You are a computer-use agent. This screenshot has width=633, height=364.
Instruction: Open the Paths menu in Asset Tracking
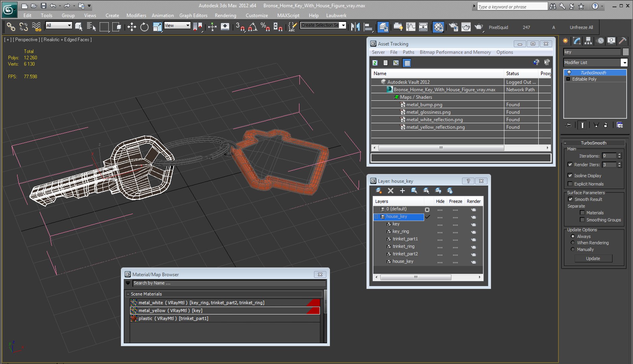click(x=408, y=52)
